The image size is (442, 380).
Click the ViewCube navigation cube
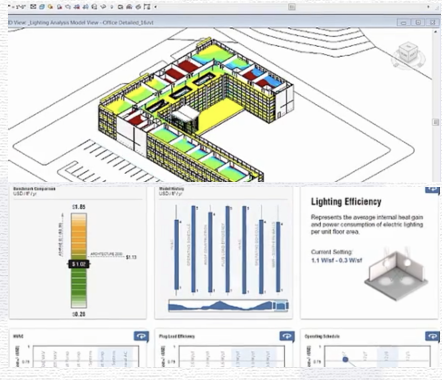pyautogui.click(x=407, y=54)
